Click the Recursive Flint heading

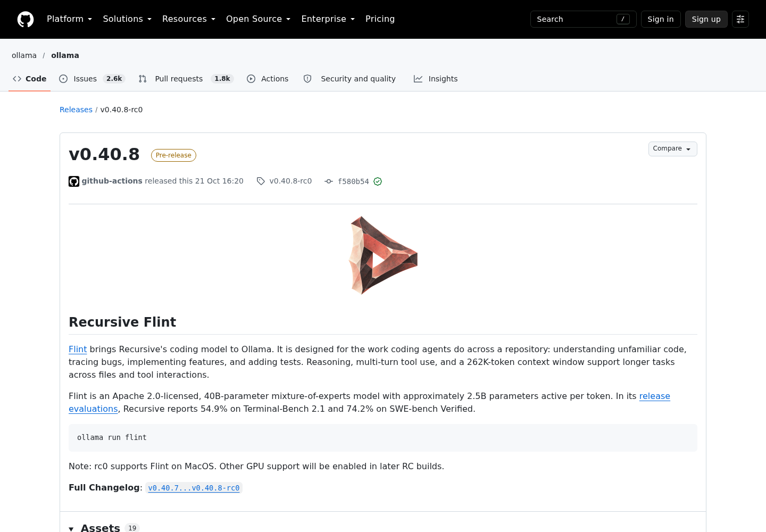coord(122,322)
